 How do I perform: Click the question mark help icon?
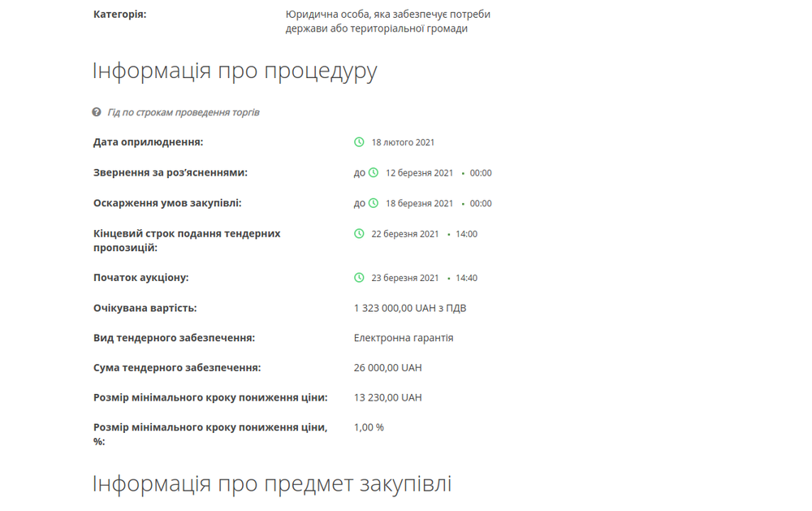[97, 112]
